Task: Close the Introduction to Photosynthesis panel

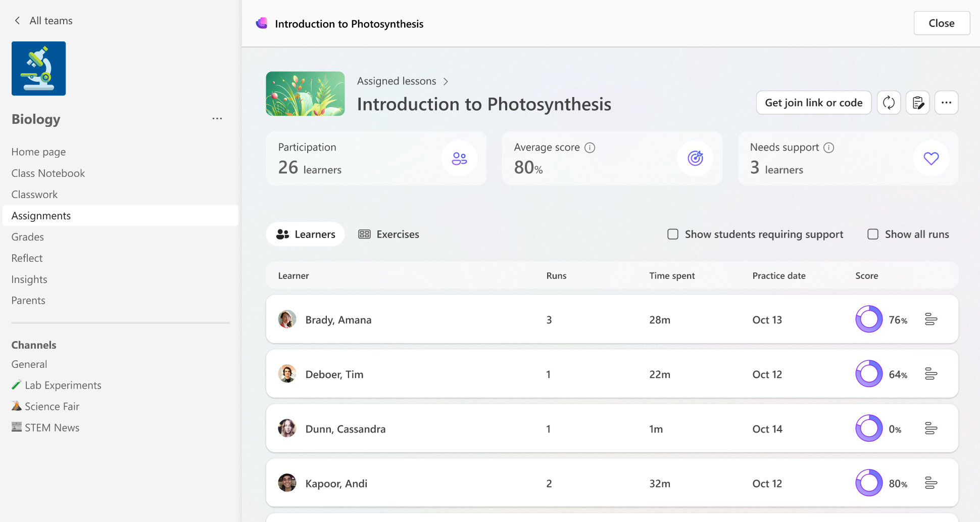Action: pyautogui.click(x=942, y=23)
